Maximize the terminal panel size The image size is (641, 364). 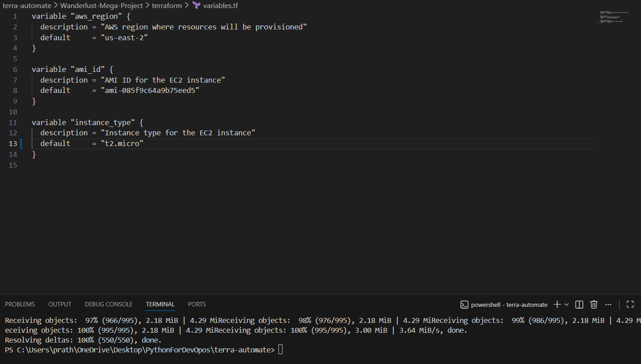click(x=630, y=305)
